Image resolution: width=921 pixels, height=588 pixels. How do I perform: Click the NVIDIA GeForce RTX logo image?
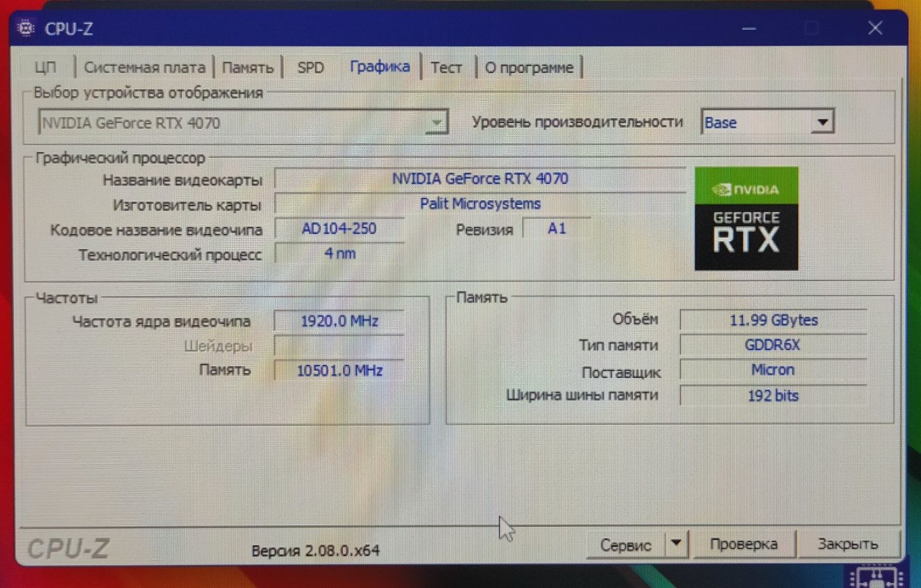(x=747, y=218)
